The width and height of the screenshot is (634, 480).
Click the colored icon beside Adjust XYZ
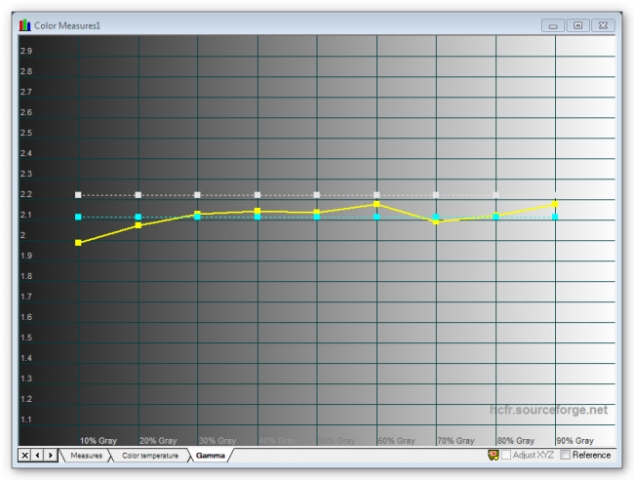click(x=493, y=455)
